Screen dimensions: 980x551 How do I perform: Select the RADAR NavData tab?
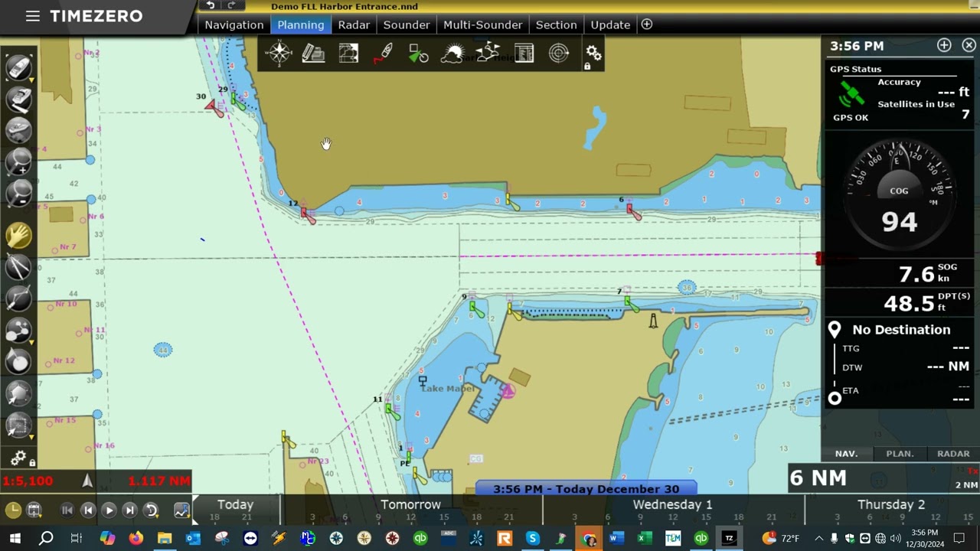[x=953, y=454]
